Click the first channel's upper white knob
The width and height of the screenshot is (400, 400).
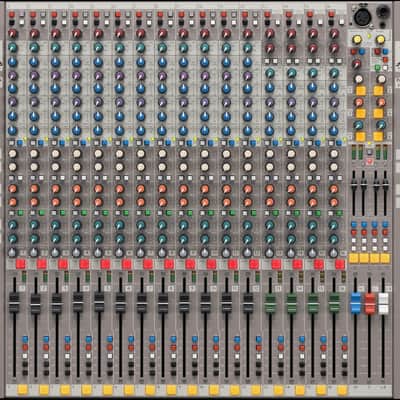pyautogui.click(x=13, y=154)
